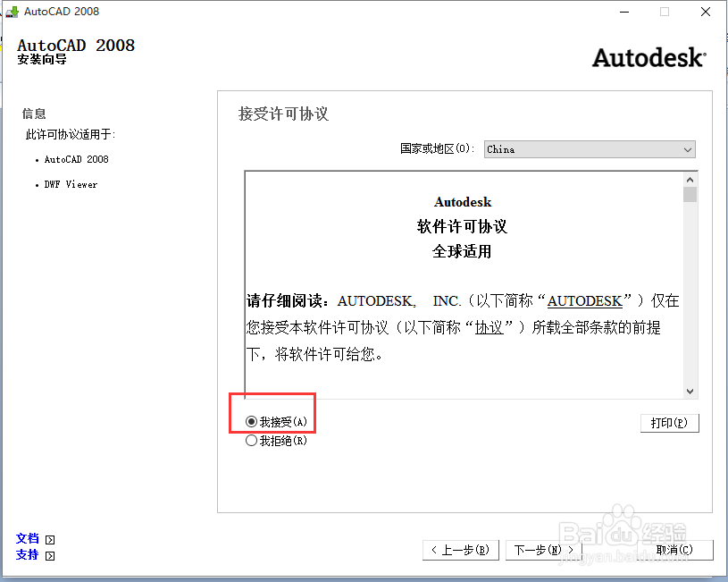Select the 我拒绝(R) radio button
The width and height of the screenshot is (728, 582).
[251, 440]
